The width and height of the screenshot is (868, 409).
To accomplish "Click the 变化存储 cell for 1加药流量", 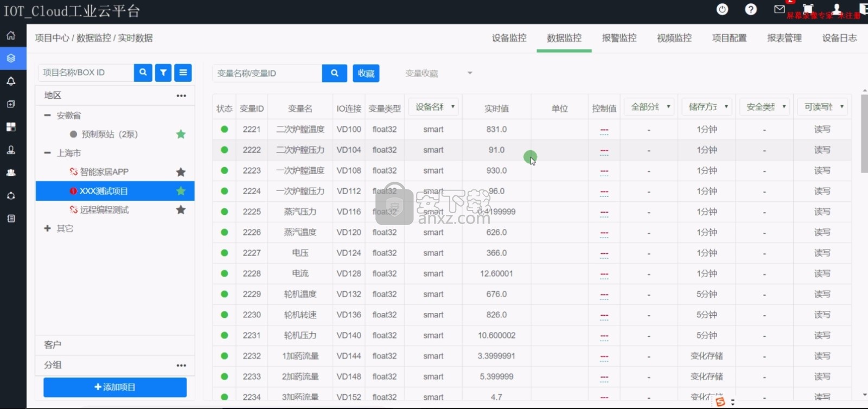I will tap(707, 356).
